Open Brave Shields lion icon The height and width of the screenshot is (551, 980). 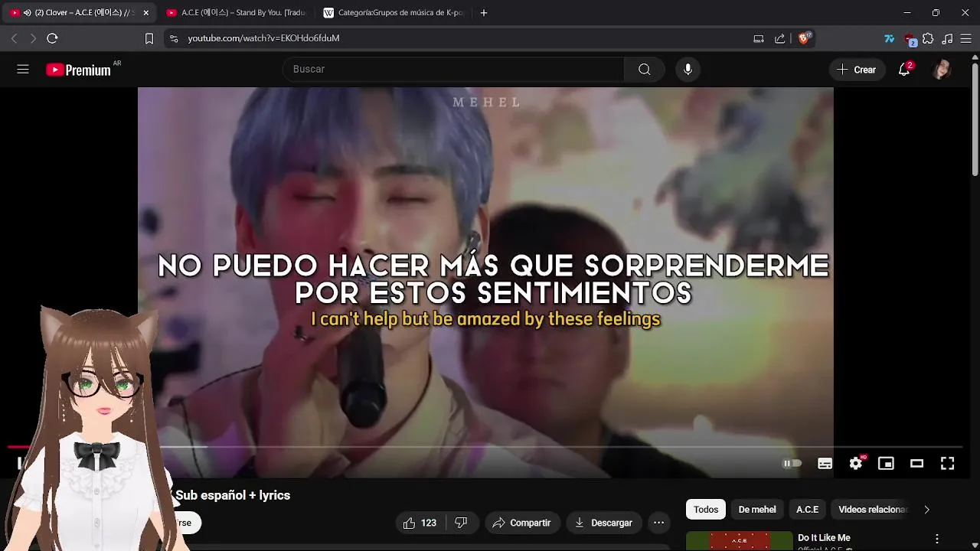pos(804,37)
